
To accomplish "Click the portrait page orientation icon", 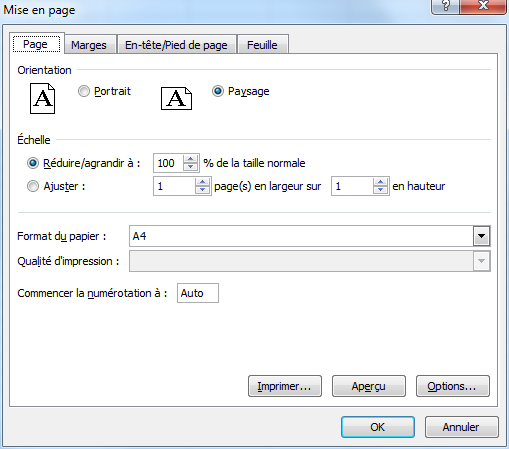I will [x=42, y=99].
